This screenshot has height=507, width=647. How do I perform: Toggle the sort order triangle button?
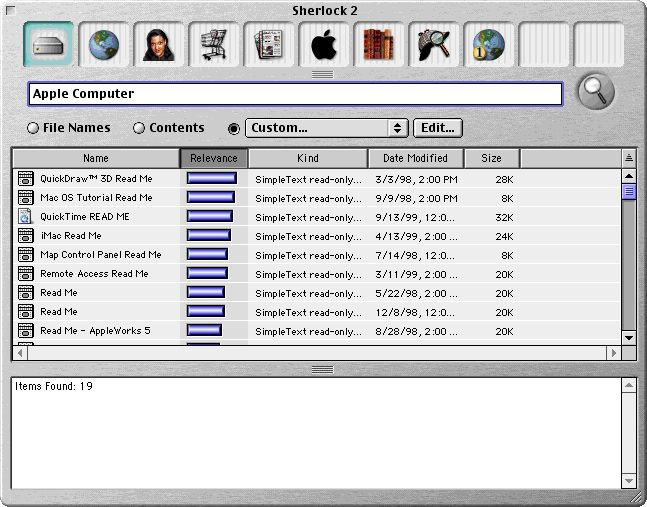(x=629, y=158)
